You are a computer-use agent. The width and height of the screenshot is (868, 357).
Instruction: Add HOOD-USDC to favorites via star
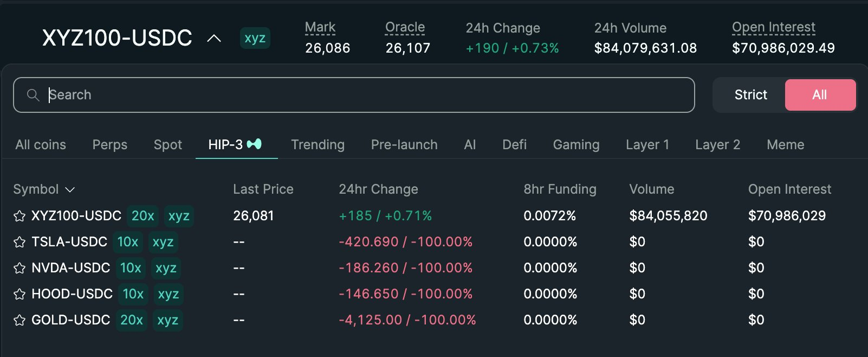click(20, 294)
